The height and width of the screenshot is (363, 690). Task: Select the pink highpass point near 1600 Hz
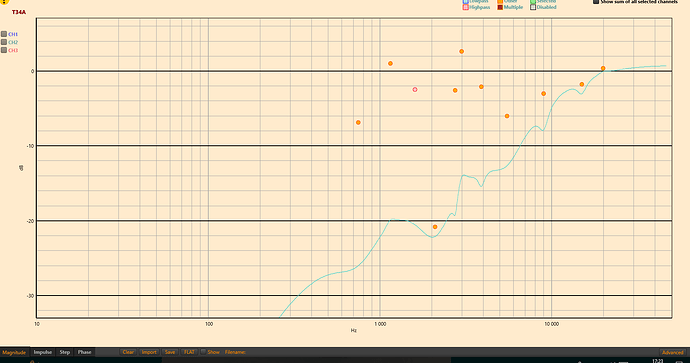(x=415, y=89)
